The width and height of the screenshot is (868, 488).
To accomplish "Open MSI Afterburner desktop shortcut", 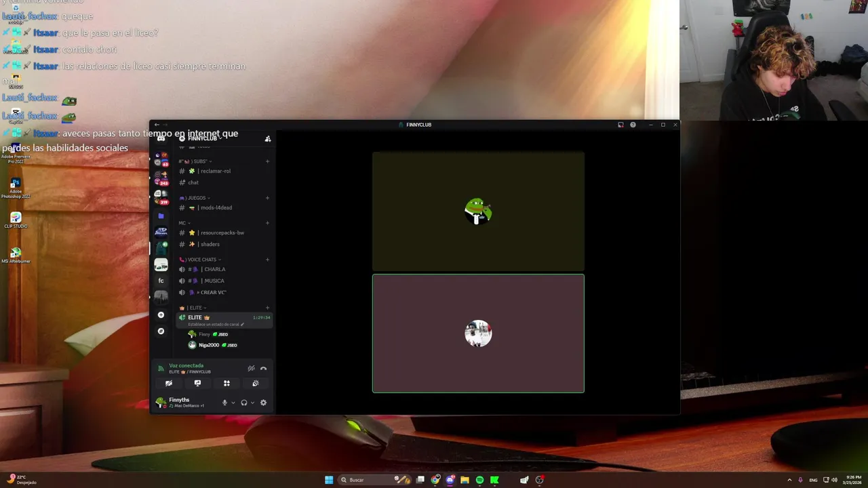I will [16, 256].
